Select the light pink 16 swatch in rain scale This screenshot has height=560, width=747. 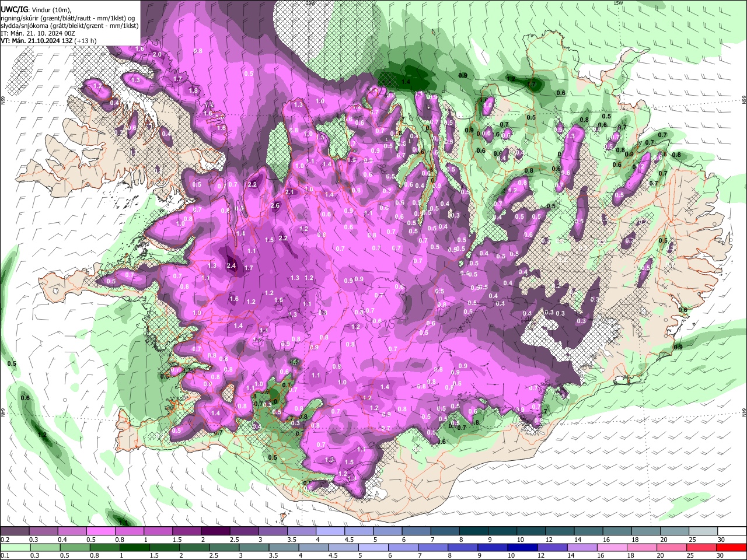pos(612,547)
